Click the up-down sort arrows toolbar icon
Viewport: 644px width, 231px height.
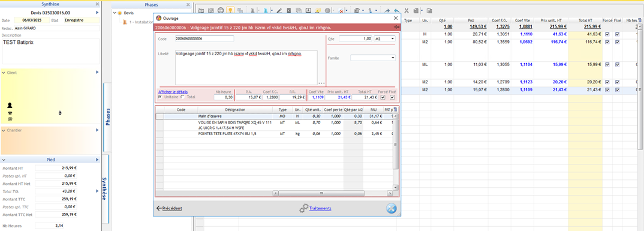[x=370, y=10]
